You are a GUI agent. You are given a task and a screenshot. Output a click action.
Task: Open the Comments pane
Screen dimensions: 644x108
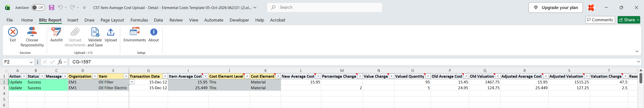point(600,20)
